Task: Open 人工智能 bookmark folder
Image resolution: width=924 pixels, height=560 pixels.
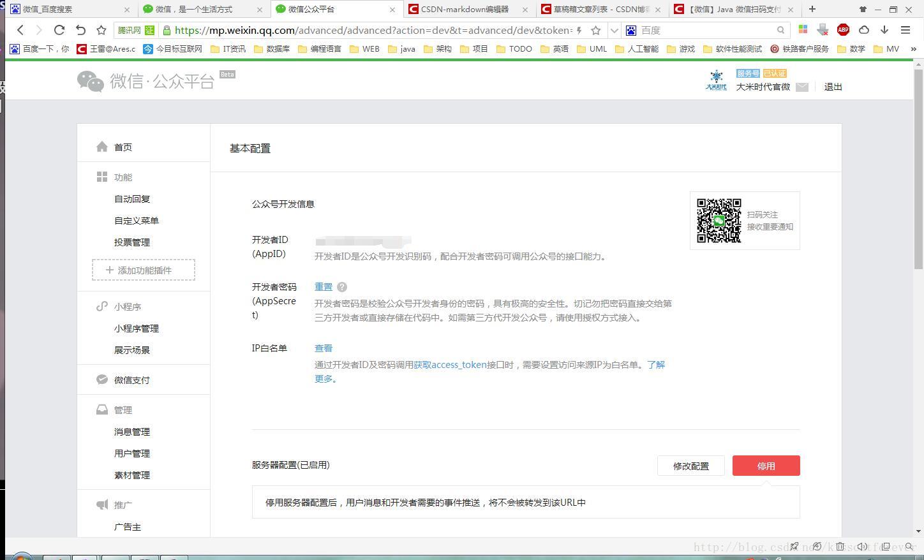Action: point(637,48)
